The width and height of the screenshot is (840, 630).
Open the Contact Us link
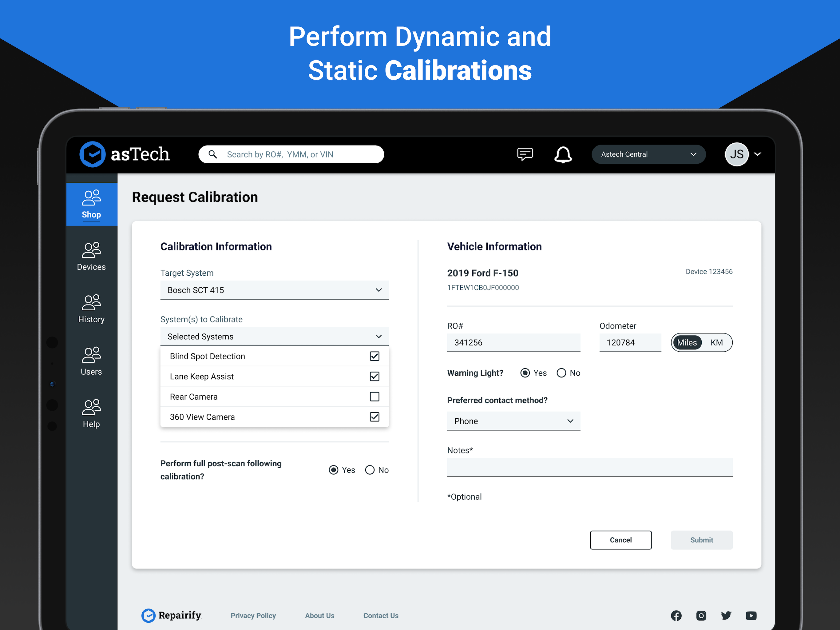click(x=381, y=616)
